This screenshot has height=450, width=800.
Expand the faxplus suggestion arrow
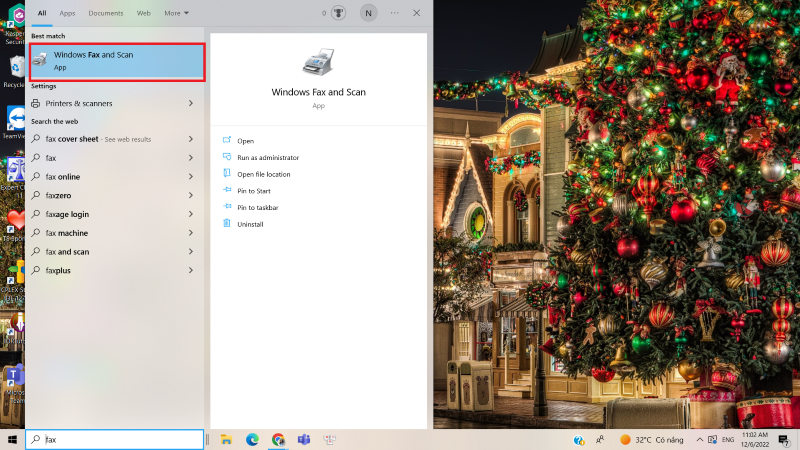coord(191,270)
